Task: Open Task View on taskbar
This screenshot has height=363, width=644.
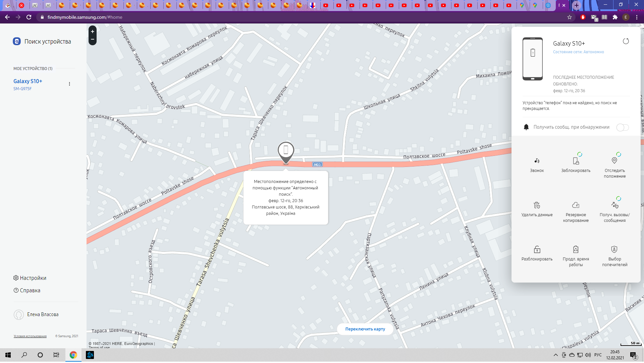Action: (x=56, y=355)
